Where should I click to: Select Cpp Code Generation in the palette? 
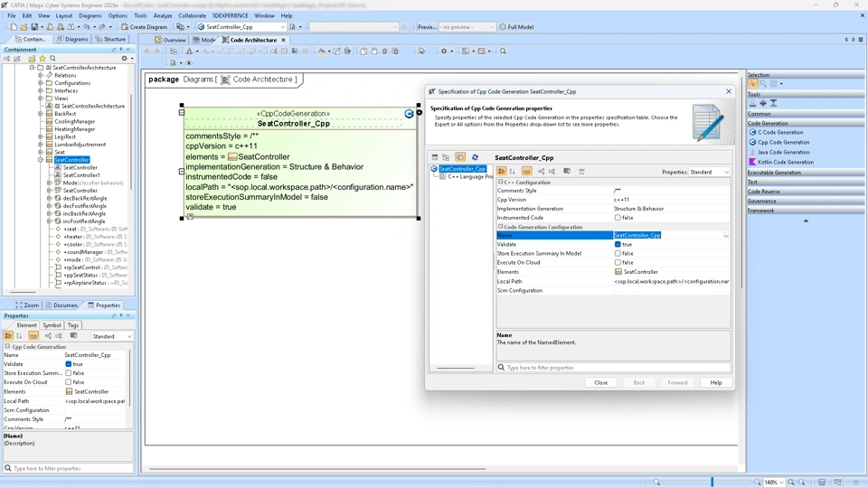tap(783, 142)
